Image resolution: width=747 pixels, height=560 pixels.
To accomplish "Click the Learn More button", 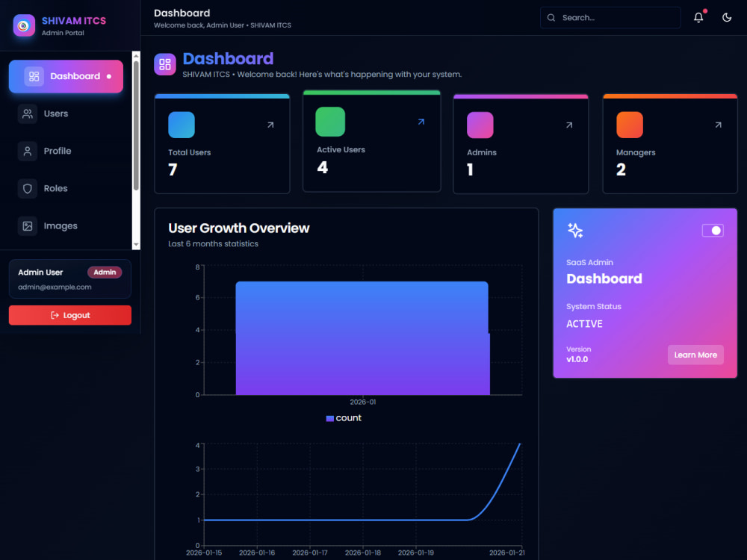I will [695, 355].
